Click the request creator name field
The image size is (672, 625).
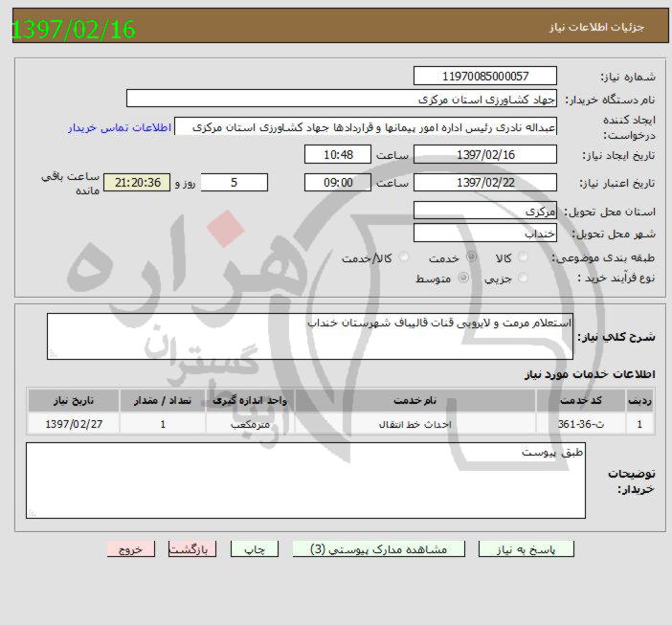366,126
